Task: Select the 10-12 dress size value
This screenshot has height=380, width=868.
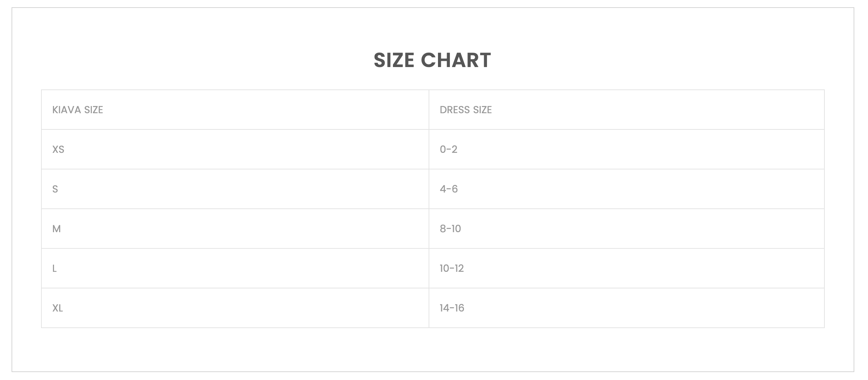Action: coord(452,268)
